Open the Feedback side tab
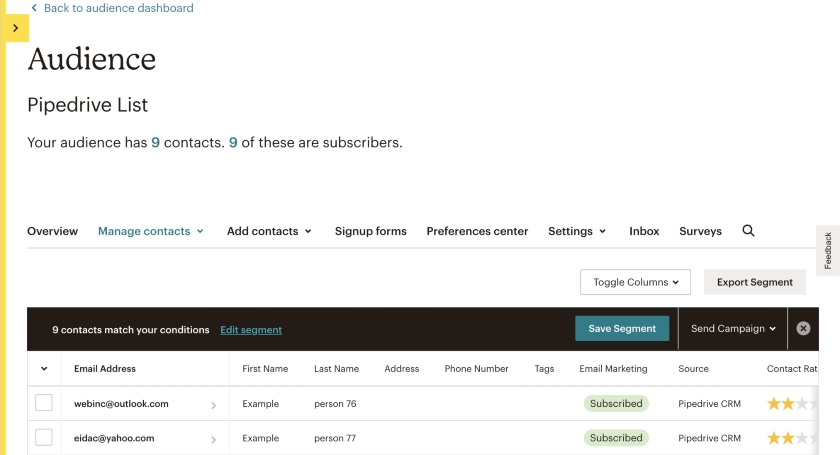The height and width of the screenshot is (455, 840). (x=828, y=250)
